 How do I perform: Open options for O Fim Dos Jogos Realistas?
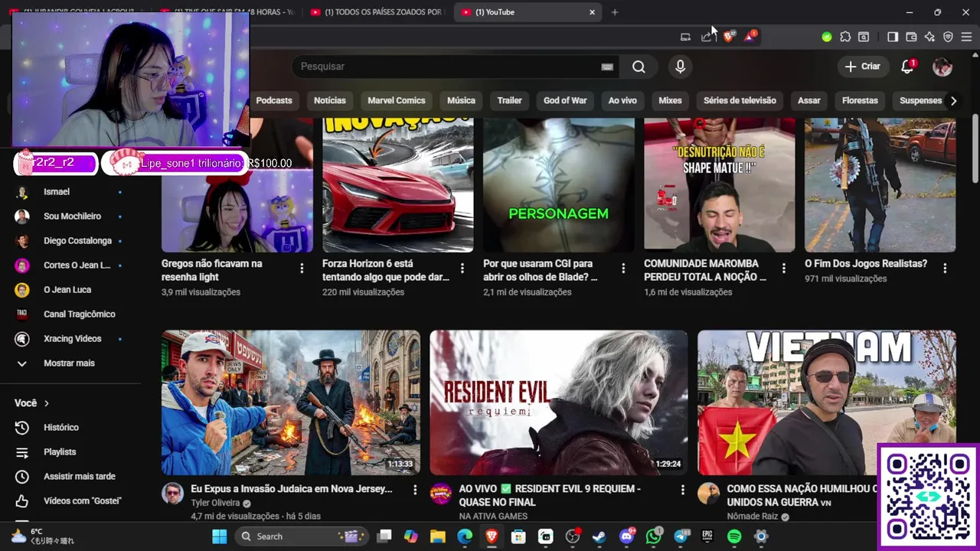tap(945, 269)
